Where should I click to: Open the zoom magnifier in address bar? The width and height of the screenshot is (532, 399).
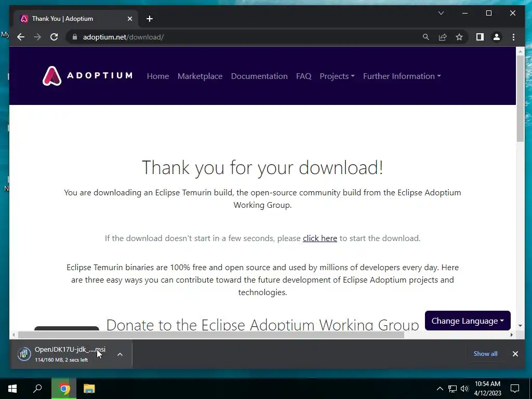426,37
